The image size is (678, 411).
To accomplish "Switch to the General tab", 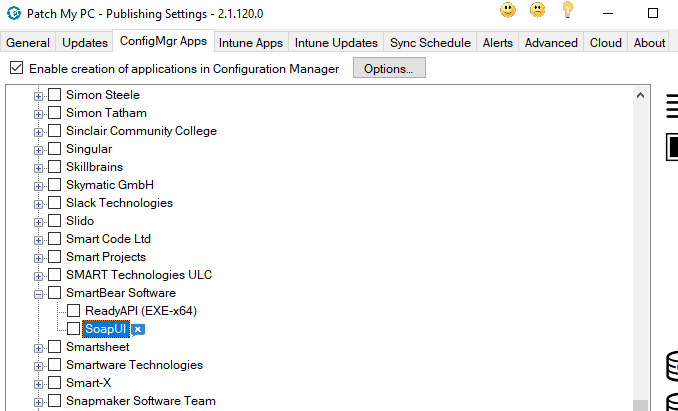I will (x=28, y=43).
